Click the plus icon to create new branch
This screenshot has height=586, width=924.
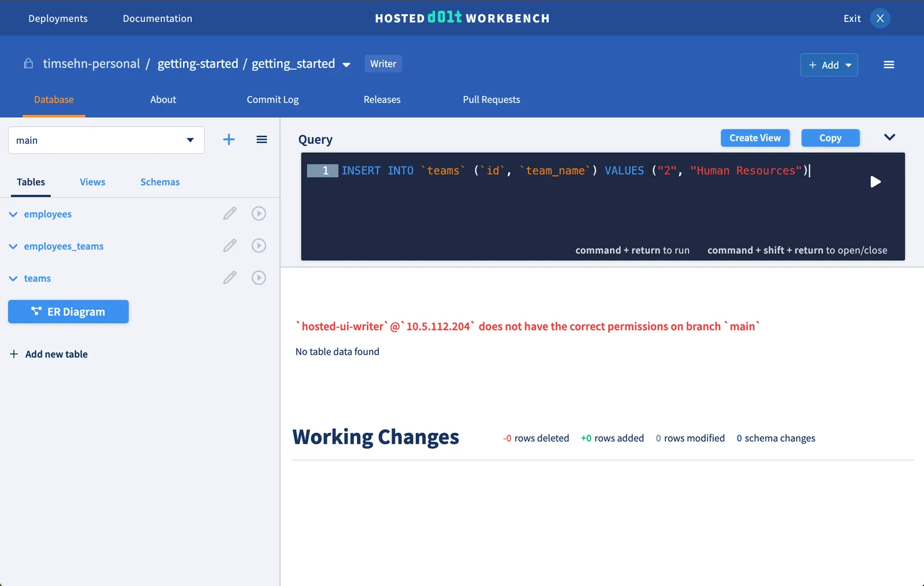coord(229,139)
